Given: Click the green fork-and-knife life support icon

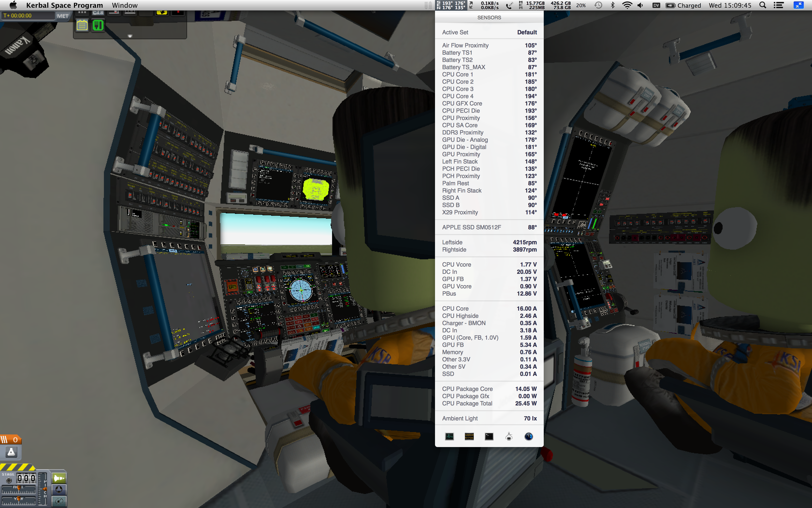Looking at the screenshot, I should tap(98, 26).
